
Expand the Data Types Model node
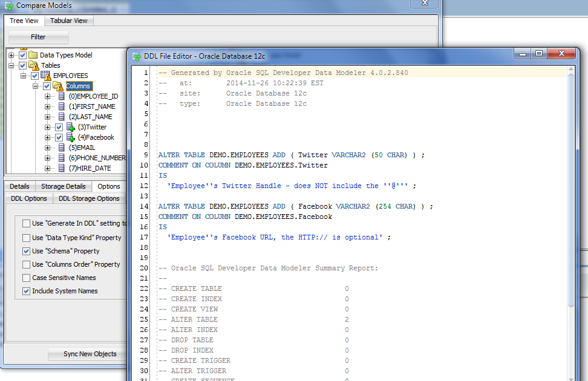[x=11, y=56]
